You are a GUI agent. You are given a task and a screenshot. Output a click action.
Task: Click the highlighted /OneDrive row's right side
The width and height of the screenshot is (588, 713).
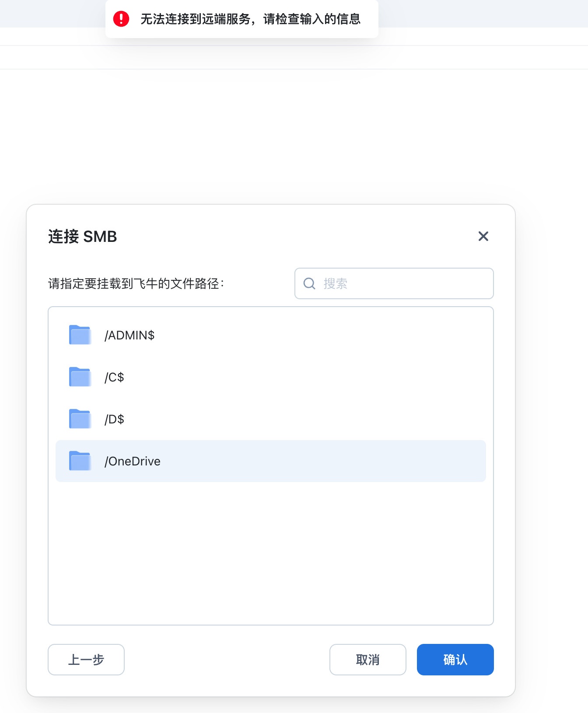point(416,461)
